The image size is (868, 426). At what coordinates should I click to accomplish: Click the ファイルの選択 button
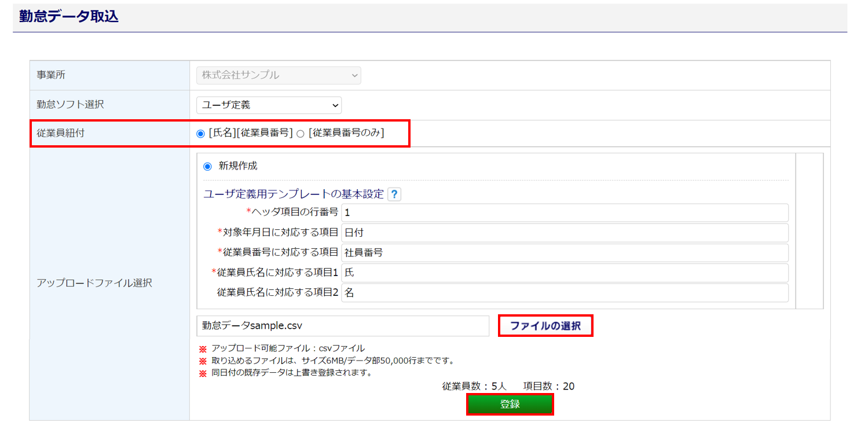pos(545,326)
